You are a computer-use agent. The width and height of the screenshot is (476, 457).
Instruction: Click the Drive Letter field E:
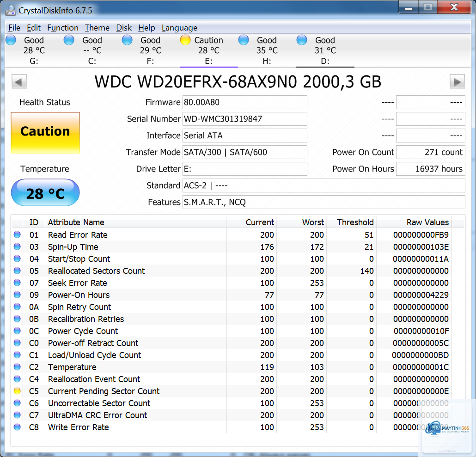(x=244, y=169)
